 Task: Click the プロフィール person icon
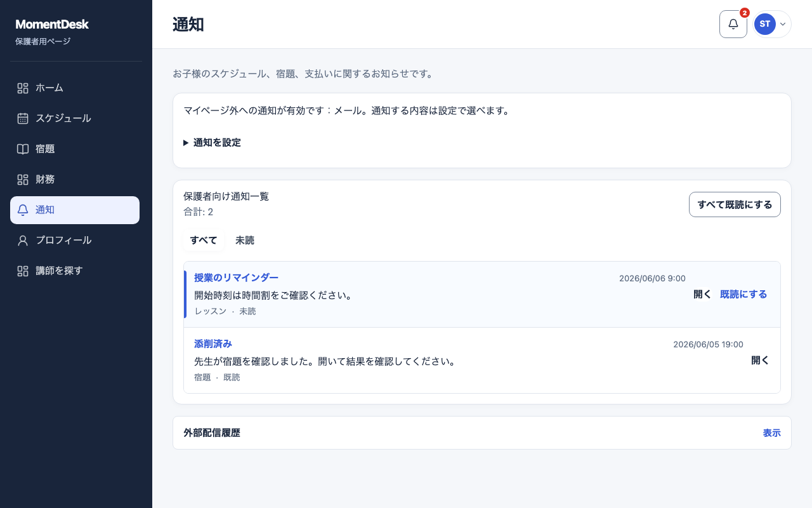23,241
